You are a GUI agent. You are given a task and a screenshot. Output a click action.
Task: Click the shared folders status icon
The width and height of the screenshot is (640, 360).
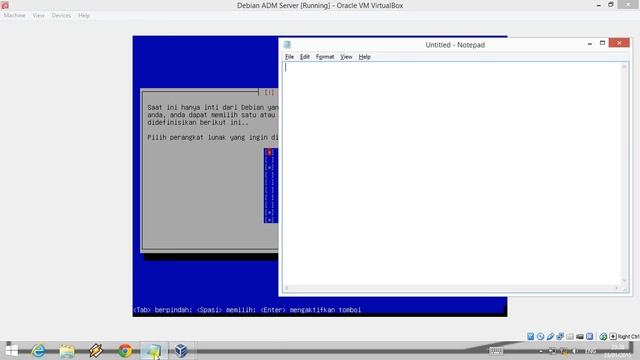(570, 336)
